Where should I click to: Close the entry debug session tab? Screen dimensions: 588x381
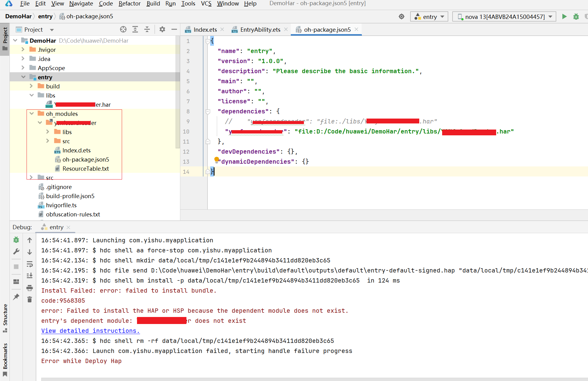(68, 227)
